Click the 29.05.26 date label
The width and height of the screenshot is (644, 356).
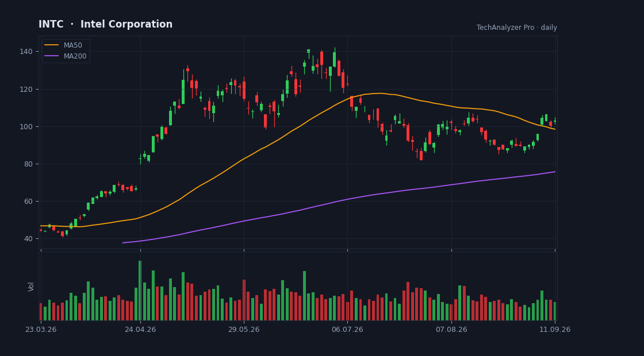click(244, 330)
